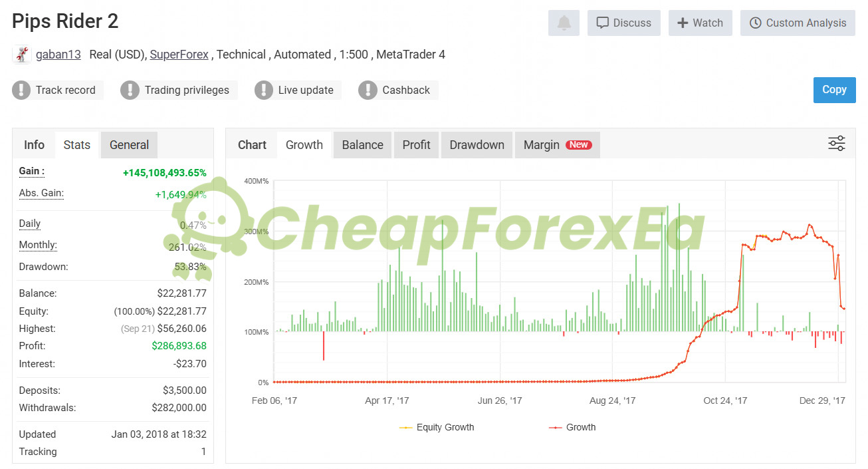Switch to the Drawdown chart tab
This screenshot has width=868, height=469.
pos(477,144)
